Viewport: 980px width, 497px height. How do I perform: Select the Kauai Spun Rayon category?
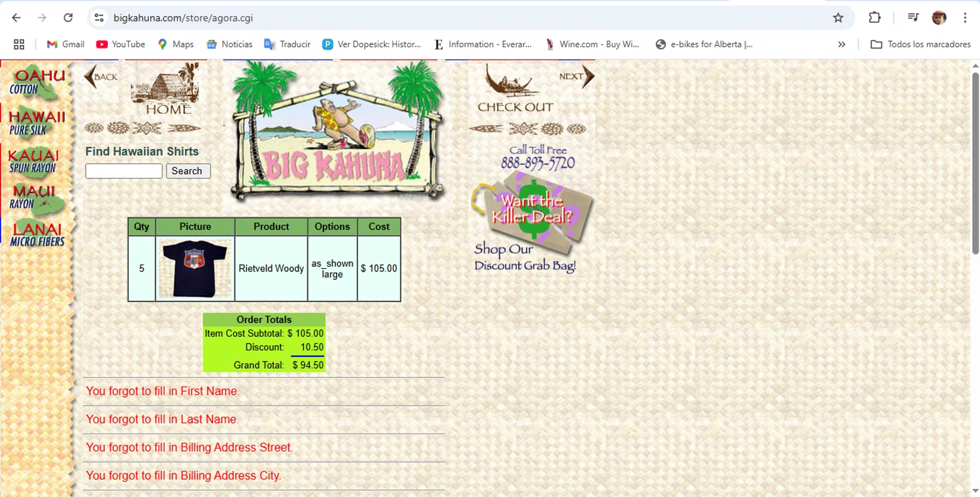(33, 161)
